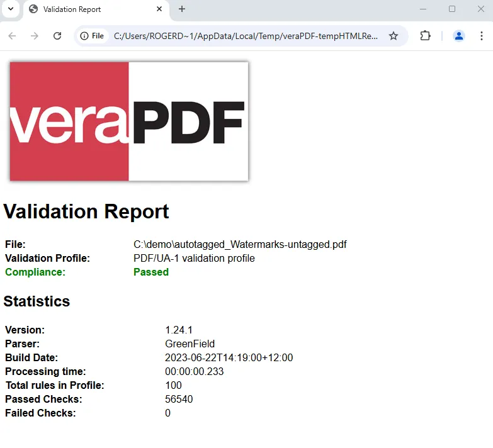Close the Chrome window
The image size is (493, 448).
point(481,9)
